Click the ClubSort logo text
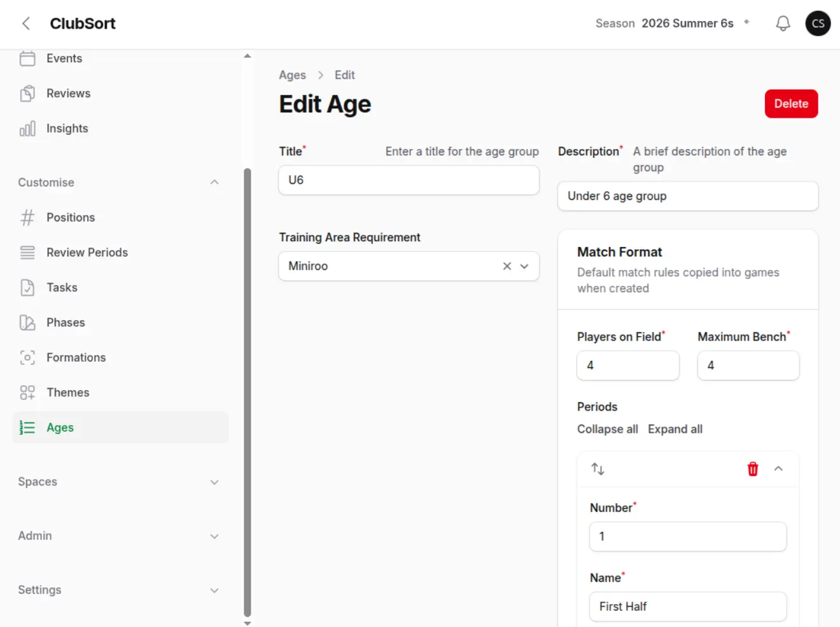Screen dimensions: 840x627 (x=83, y=24)
